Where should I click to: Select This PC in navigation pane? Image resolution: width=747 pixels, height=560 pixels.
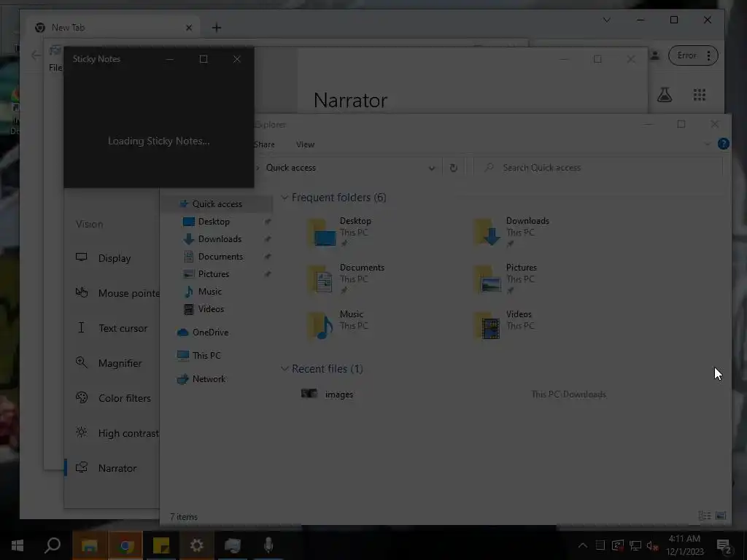click(206, 356)
